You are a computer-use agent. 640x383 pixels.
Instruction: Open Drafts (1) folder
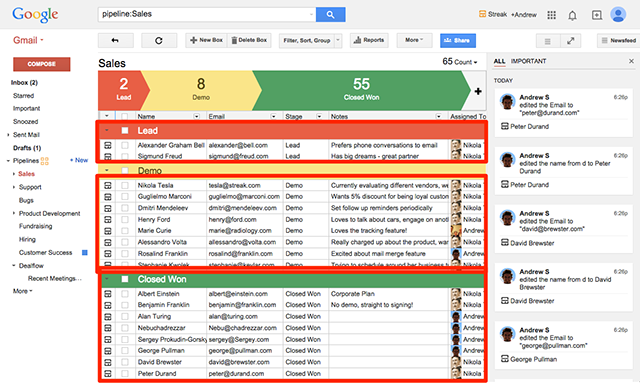pyautogui.click(x=27, y=148)
